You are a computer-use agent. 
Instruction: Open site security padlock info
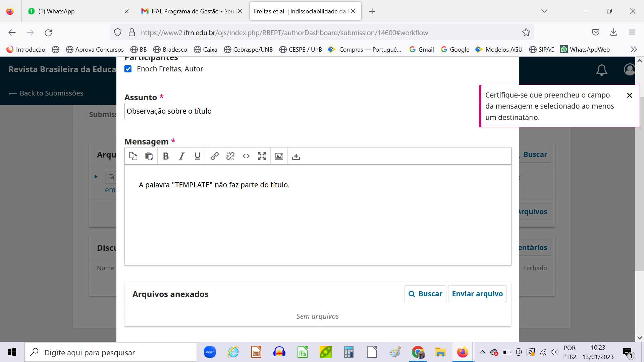coord(132,33)
